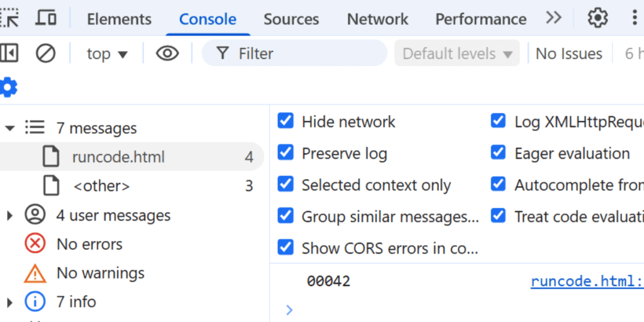644x322 pixels.
Task: Open the three-dot DevTools menu
Action: [635, 18]
